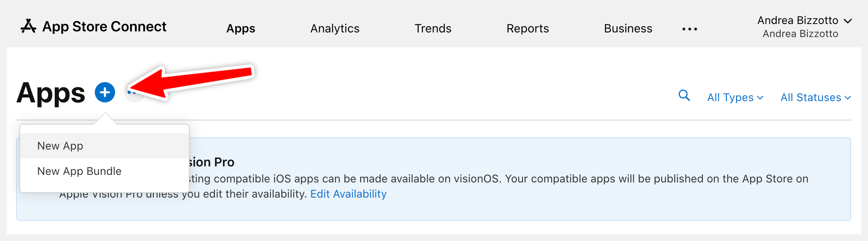Expand the All Types filter

click(735, 98)
